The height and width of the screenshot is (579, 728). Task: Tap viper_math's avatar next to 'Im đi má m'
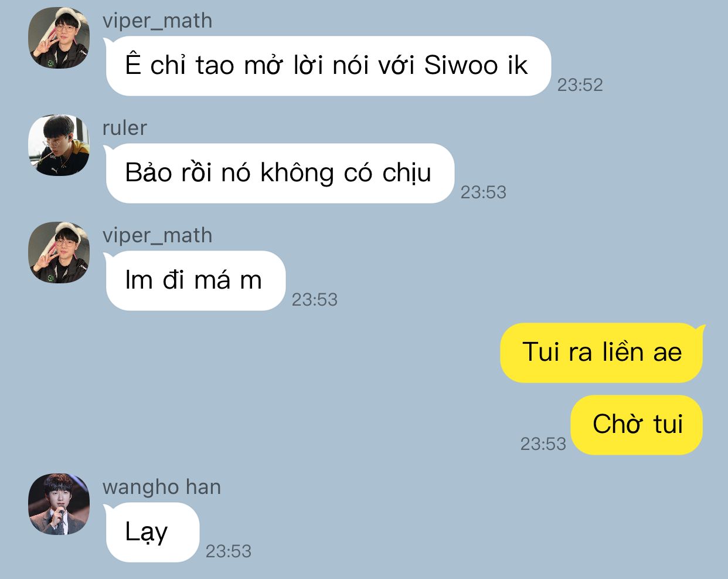pyautogui.click(x=59, y=253)
